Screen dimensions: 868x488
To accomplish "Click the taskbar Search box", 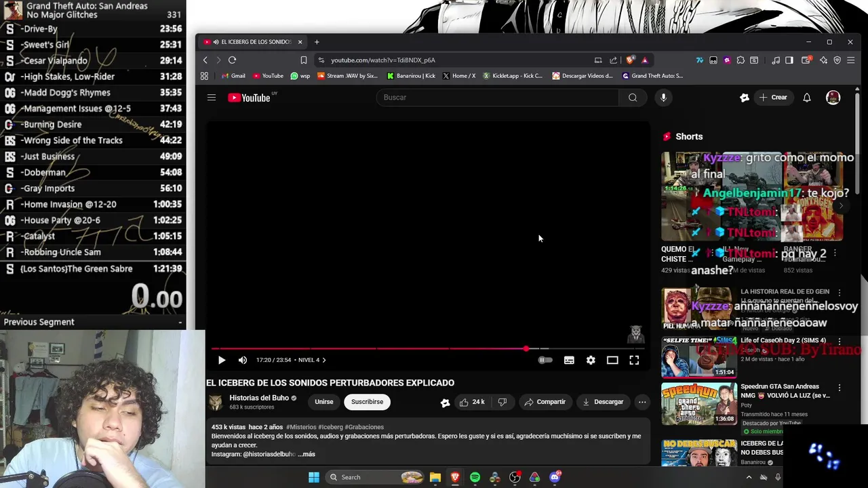I will click(x=375, y=477).
